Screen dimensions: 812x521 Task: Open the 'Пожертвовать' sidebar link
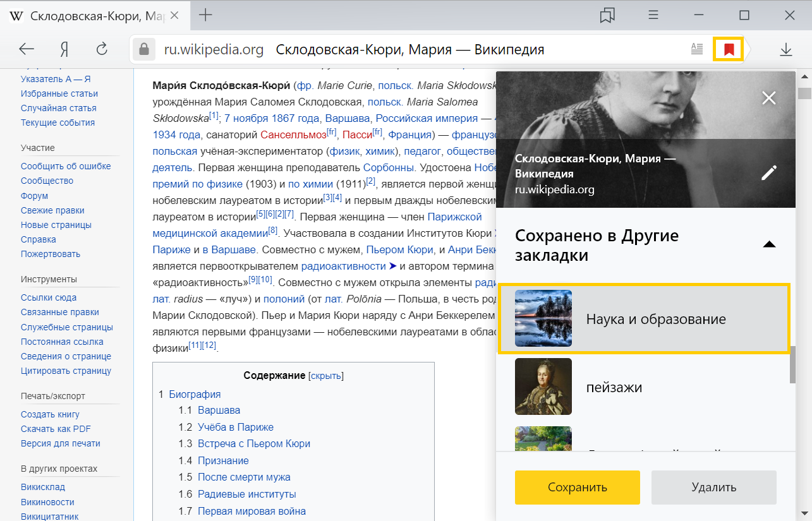51,254
